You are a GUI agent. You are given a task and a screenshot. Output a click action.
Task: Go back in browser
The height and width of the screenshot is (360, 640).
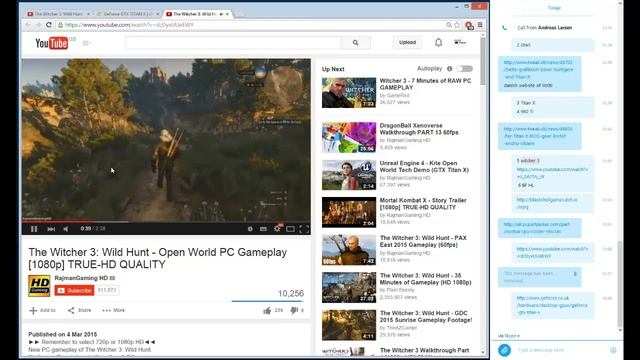[x=28, y=25]
